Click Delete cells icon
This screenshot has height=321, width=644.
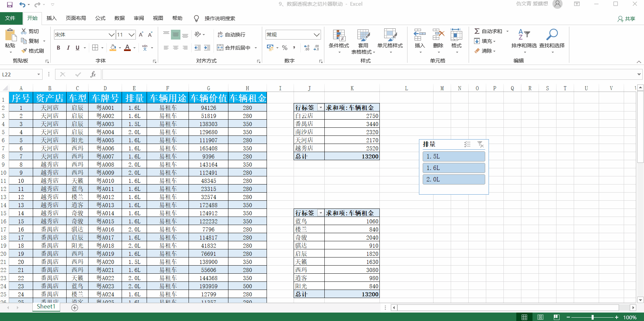[438, 35]
